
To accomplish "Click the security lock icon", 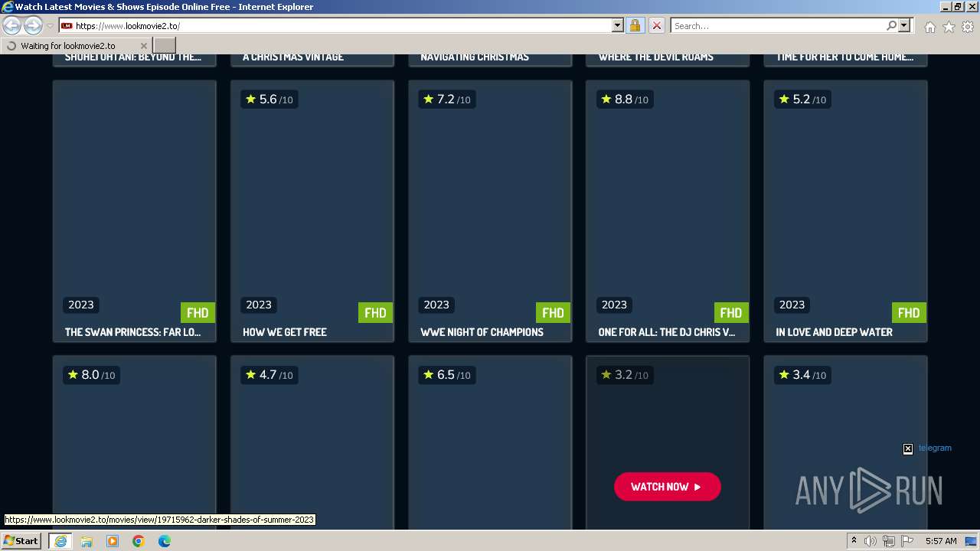I will (x=635, y=25).
